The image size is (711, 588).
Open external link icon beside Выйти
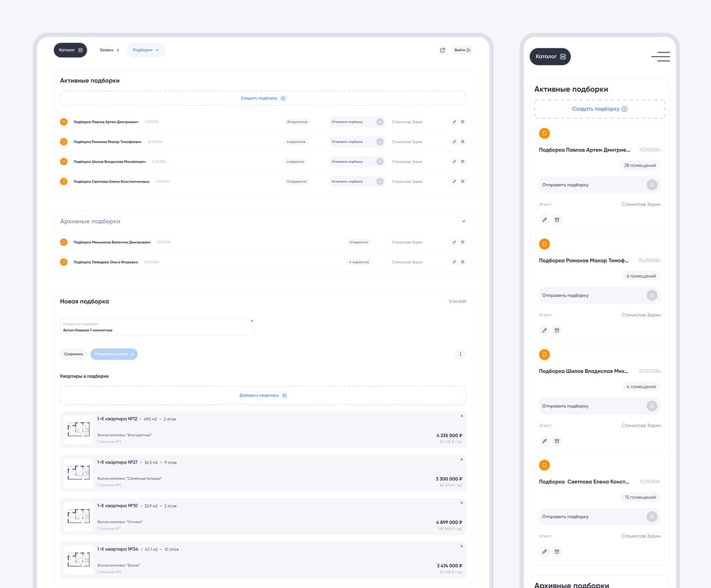tap(443, 50)
